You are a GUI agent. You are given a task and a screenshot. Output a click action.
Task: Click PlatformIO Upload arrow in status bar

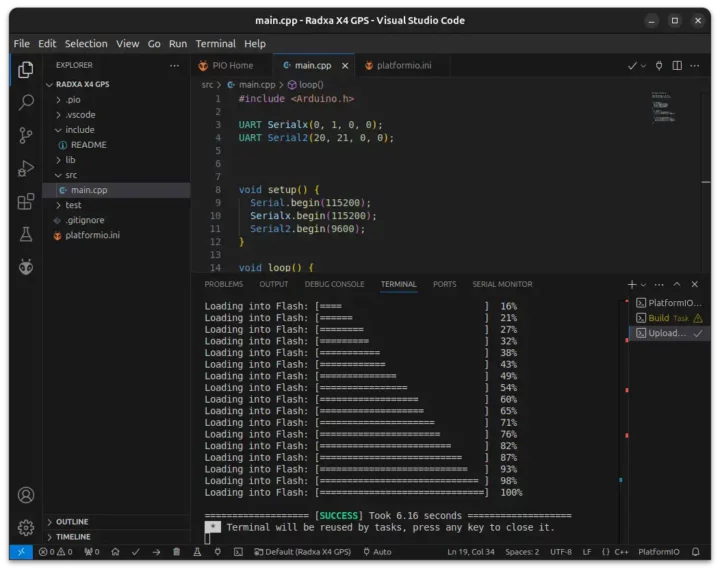click(156, 552)
